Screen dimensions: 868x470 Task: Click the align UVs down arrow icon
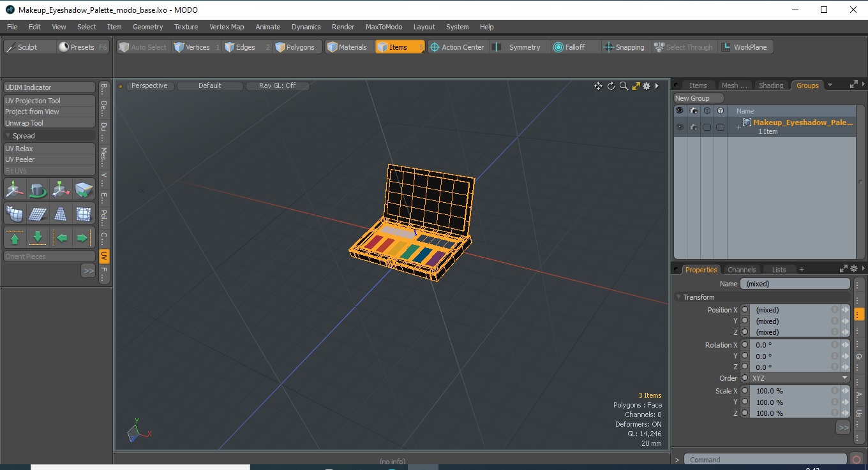38,238
